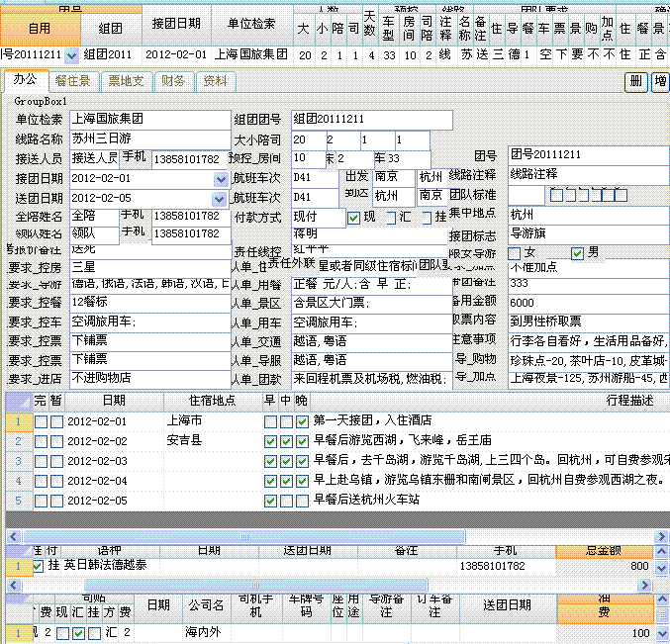Click the 注意事项 field
Viewport: 670px width, 644px height.
[x=589, y=341]
